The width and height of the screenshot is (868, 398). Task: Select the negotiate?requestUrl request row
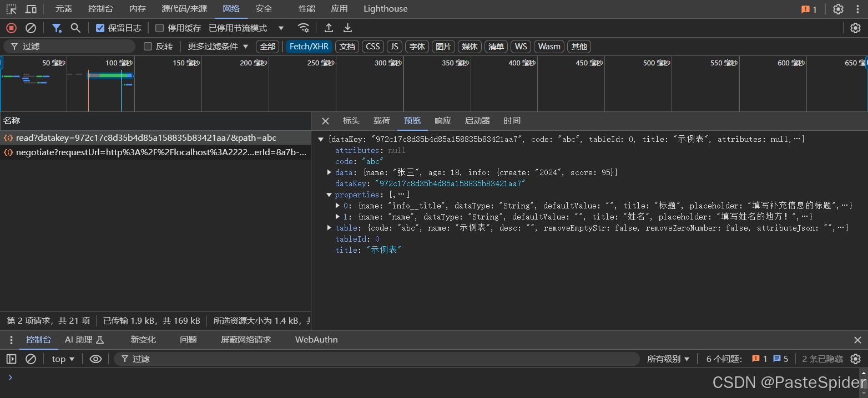(155, 152)
